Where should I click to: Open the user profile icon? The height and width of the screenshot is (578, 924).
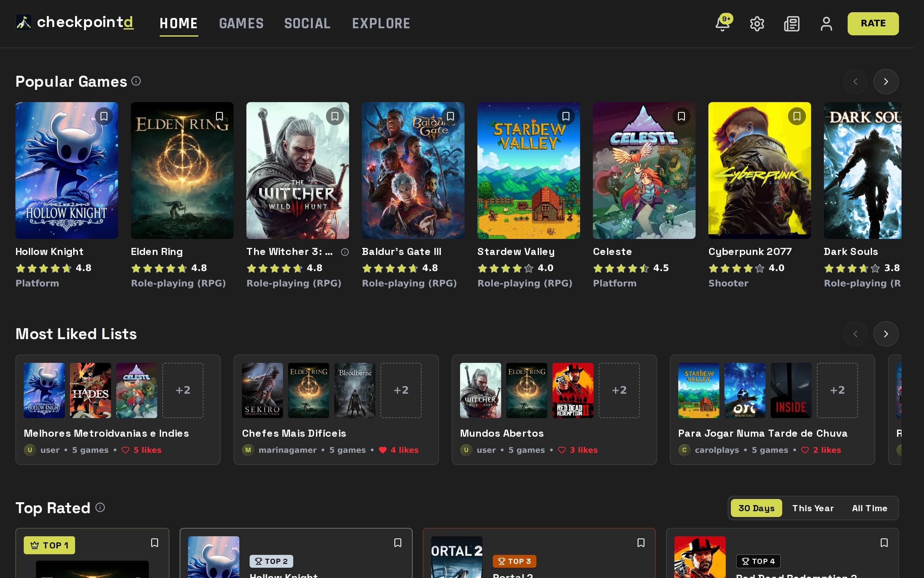pos(826,24)
